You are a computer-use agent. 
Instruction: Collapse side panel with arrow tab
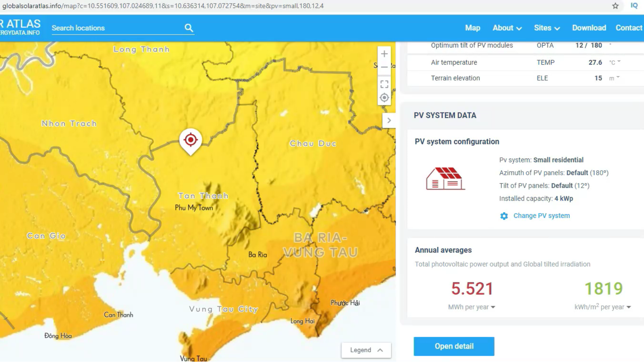click(389, 120)
